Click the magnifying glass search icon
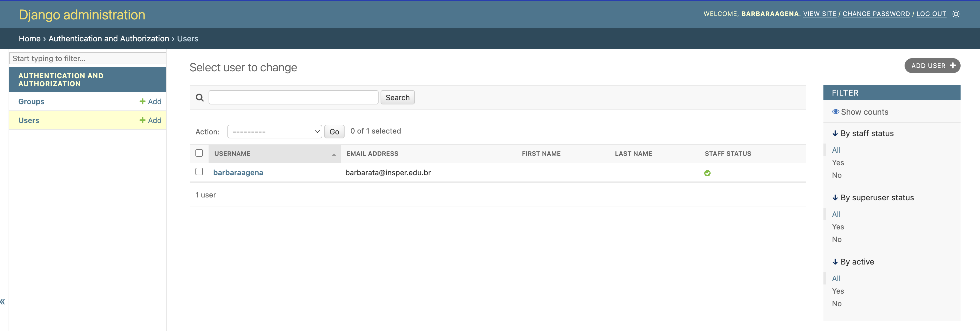 [199, 98]
